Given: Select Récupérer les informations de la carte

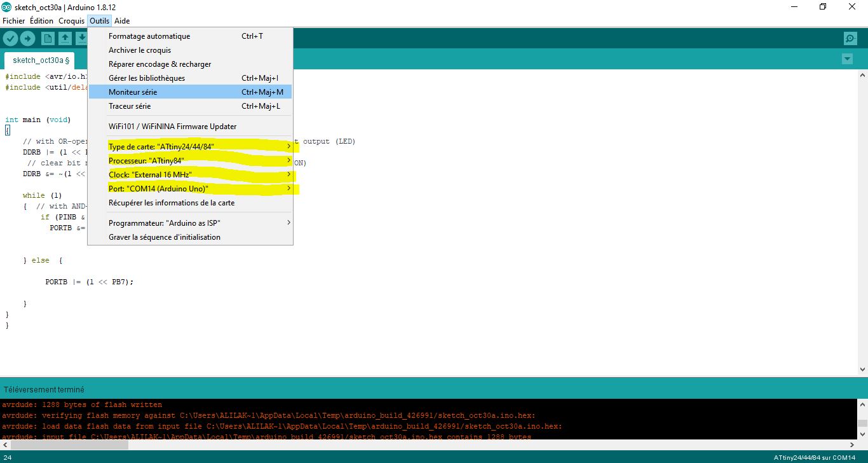Looking at the screenshot, I should coord(191,203).
